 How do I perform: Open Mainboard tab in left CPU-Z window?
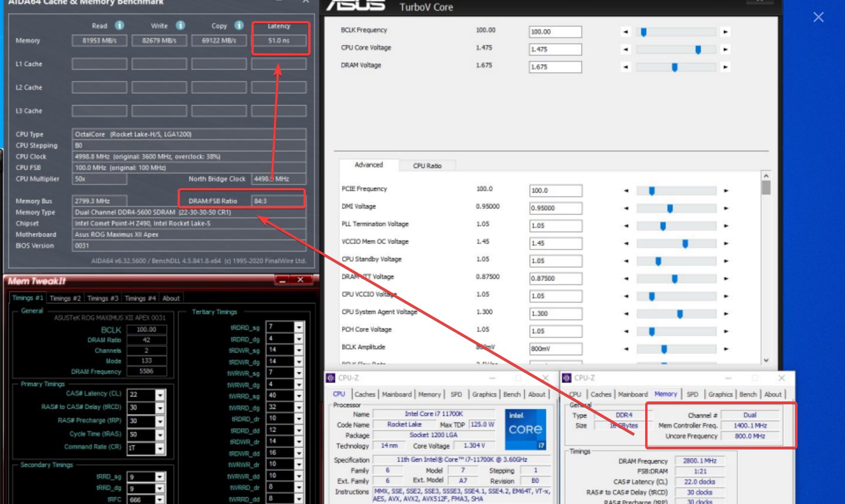point(397,394)
